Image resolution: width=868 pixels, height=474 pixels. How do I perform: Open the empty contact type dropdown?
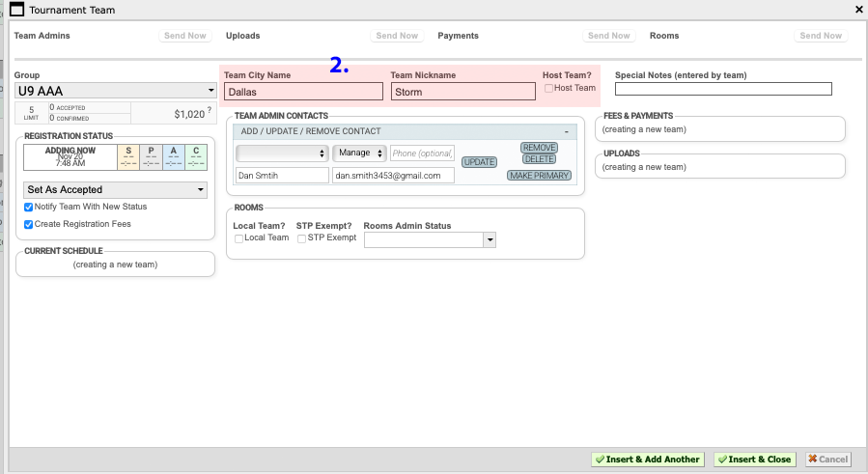pyautogui.click(x=282, y=153)
